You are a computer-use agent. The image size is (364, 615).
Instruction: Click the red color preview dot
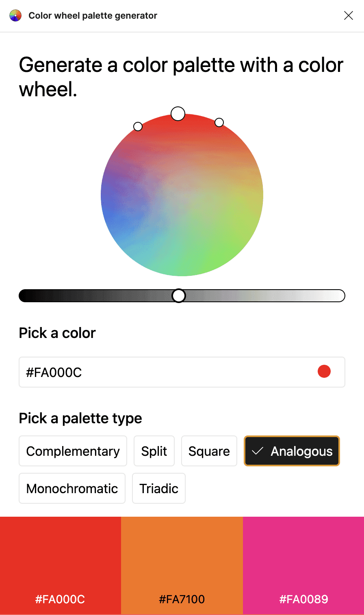point(324,371)
